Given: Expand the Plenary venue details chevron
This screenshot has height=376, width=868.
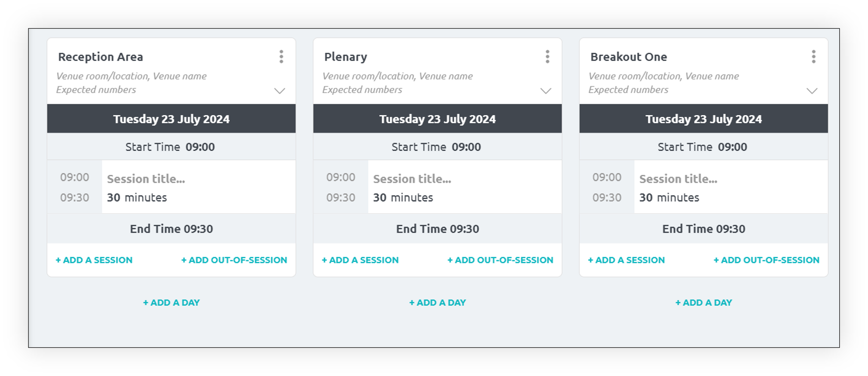Looking at the screenshot, I should 546,91.
